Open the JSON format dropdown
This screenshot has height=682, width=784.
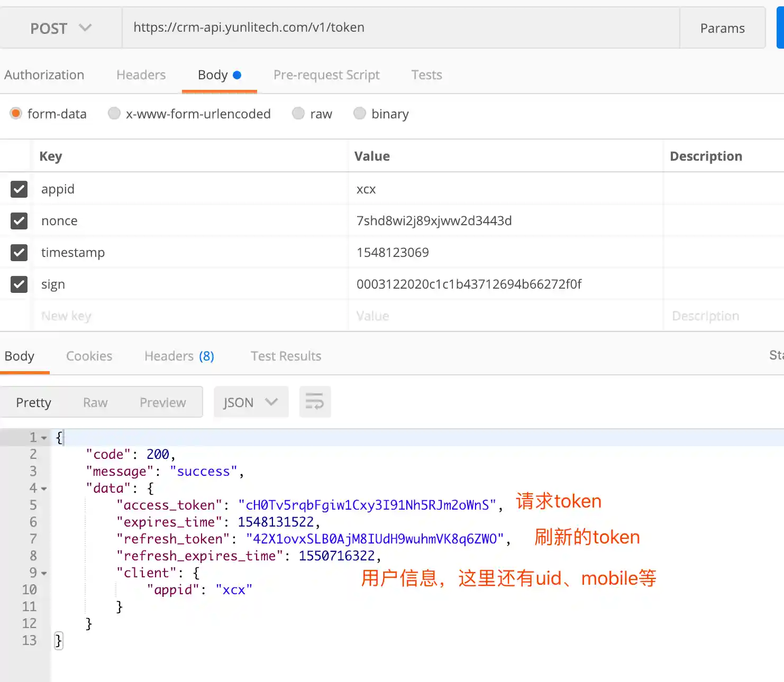click(x=251, y=402)
